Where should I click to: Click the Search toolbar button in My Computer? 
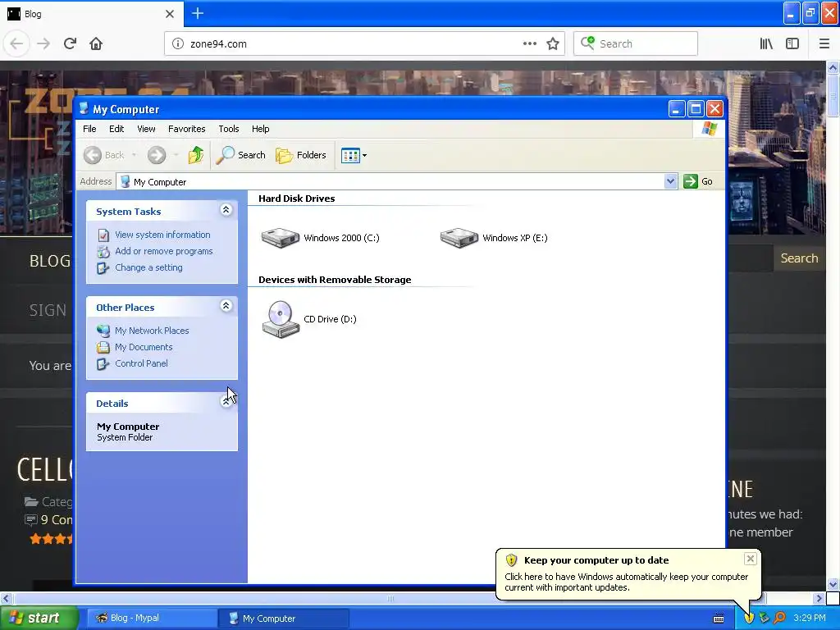pos(241,155)
